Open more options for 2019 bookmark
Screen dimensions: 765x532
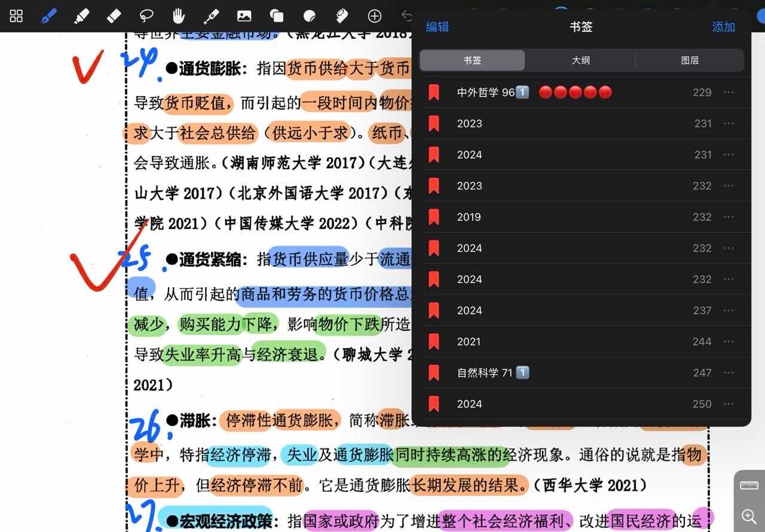728,217
